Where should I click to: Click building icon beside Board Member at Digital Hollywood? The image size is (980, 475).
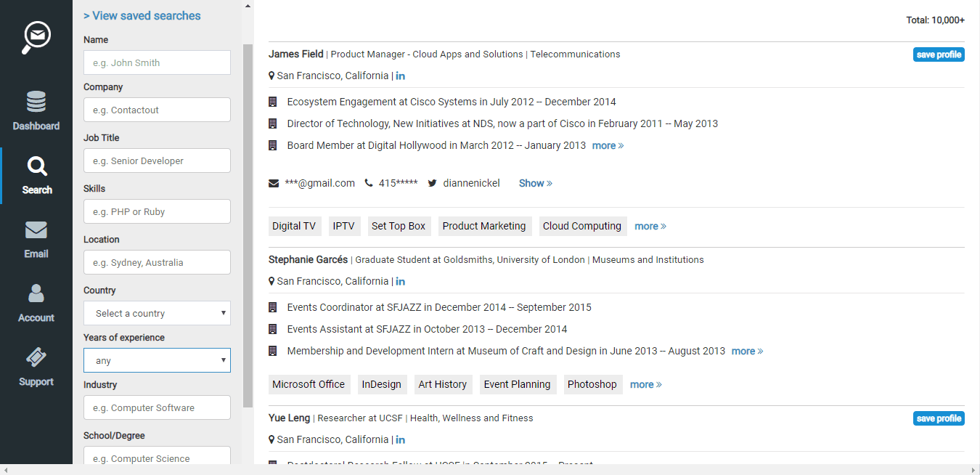273,145
